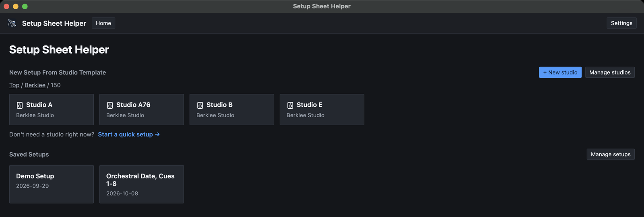Open the Demo Setup saved setup
The width and height of the screenshot is (644, 217).
point(52,184)
